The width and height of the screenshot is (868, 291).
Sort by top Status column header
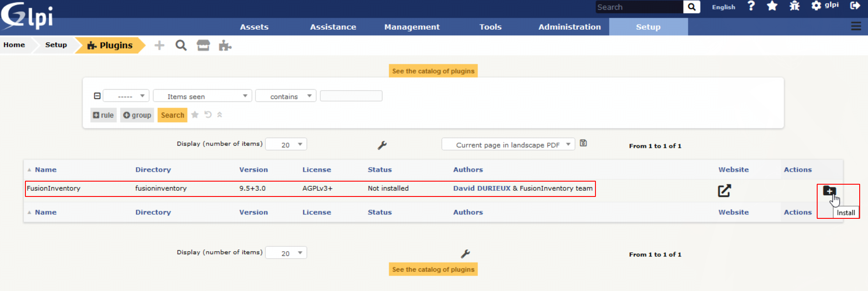pyautogui.click(x=380, y=170)
